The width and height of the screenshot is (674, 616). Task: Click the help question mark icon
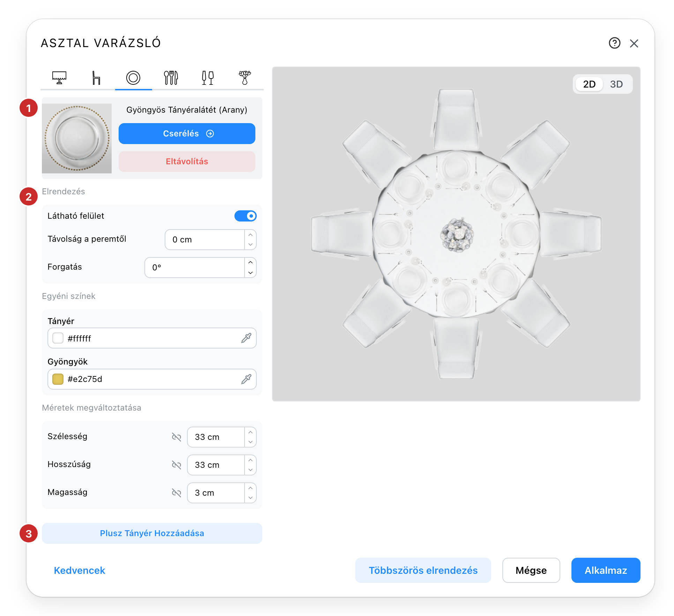point(614,43)
